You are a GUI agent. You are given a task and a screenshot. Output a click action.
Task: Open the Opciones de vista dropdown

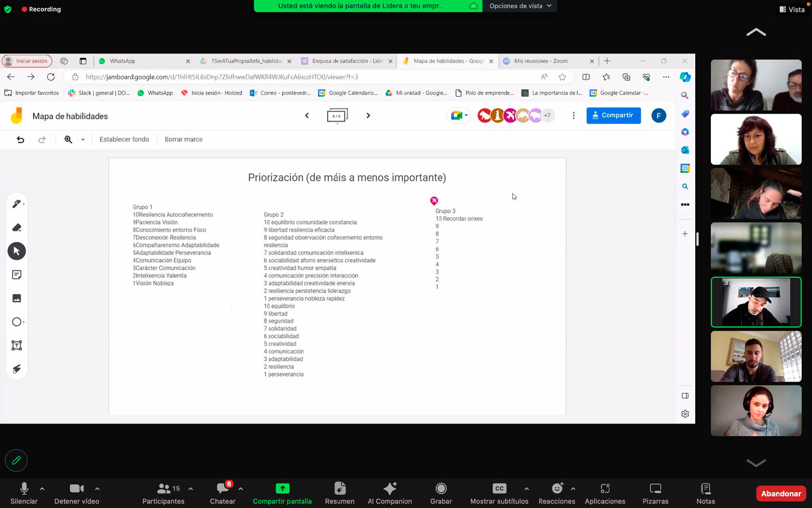click(x=520, y=6)
